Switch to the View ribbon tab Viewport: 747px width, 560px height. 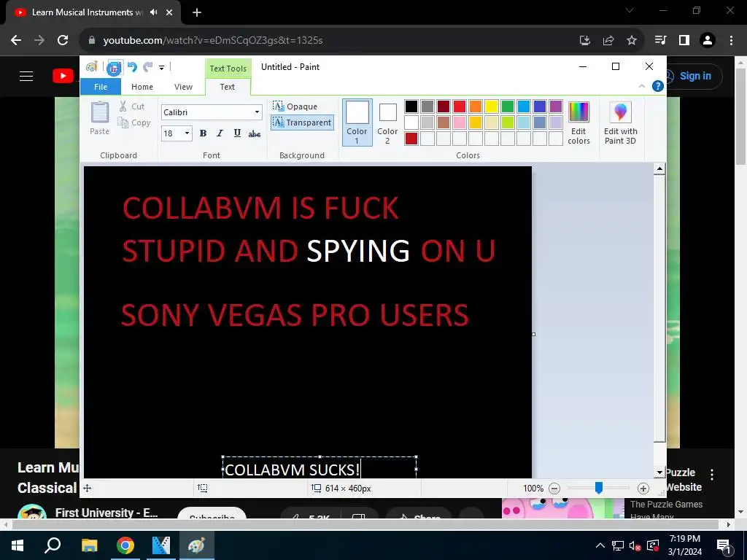pyautogui.click(x=183, y=87)
